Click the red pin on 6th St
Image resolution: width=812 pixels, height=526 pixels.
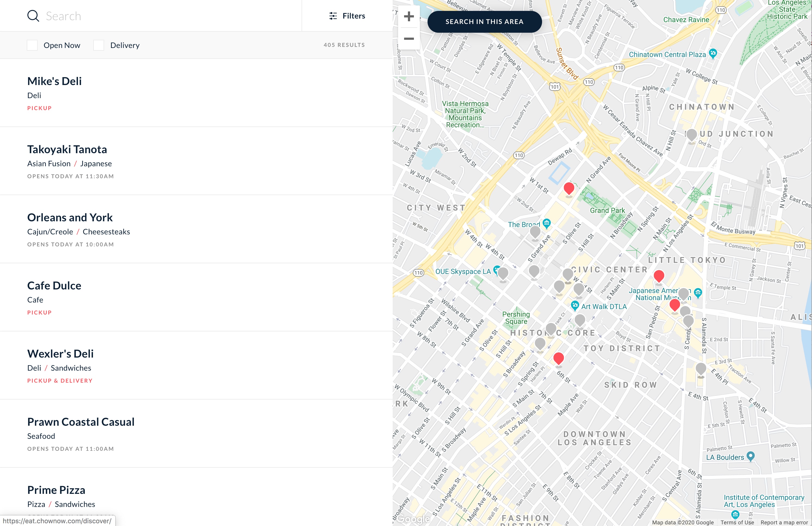pyautogui.click(x=558, y=358)
